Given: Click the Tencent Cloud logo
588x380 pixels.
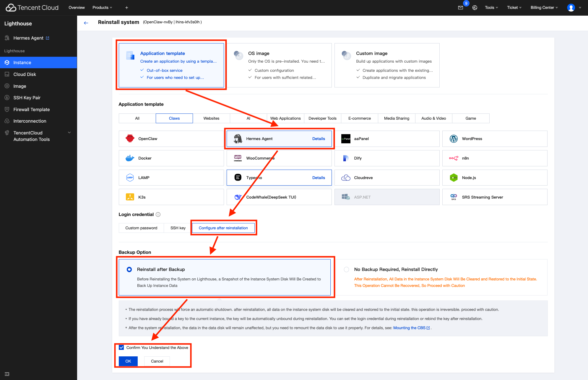Looking at the screenshot, I should pyautogui.click(x=32, y=8).
